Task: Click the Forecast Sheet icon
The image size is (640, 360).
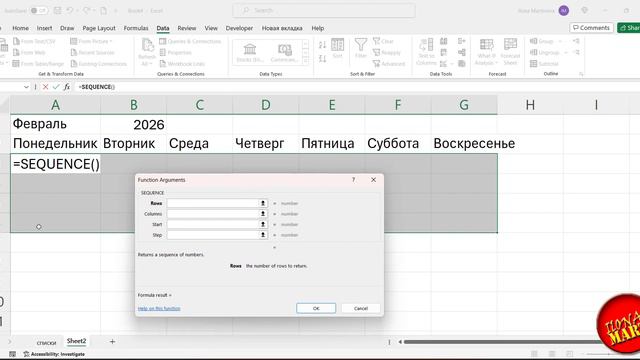Action: pos(510,44)
